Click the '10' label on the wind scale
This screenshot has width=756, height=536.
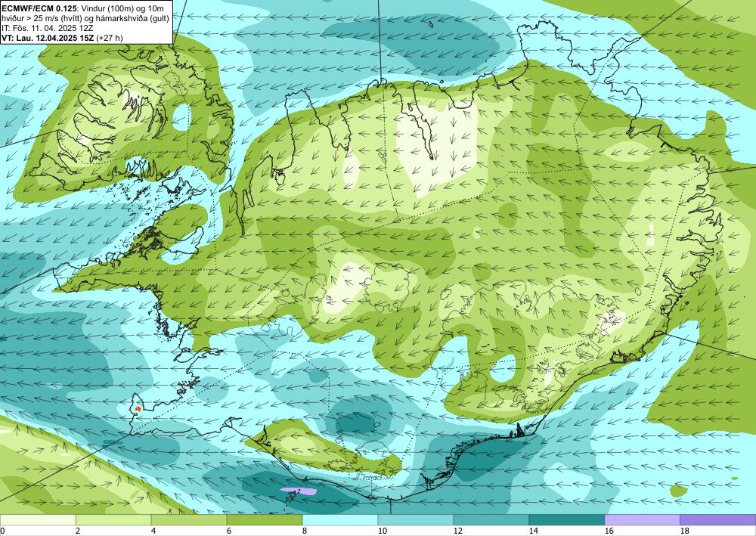pos(383,531)
